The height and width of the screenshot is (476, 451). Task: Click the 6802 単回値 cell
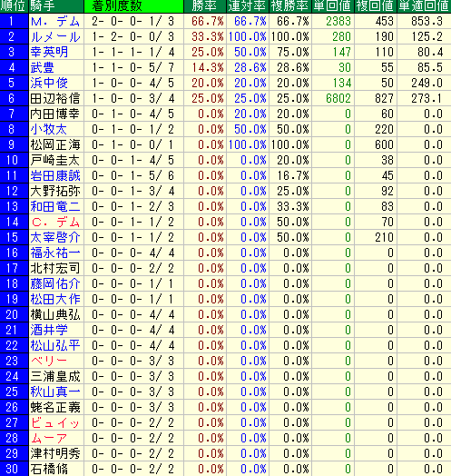click(x=338, y=99)
